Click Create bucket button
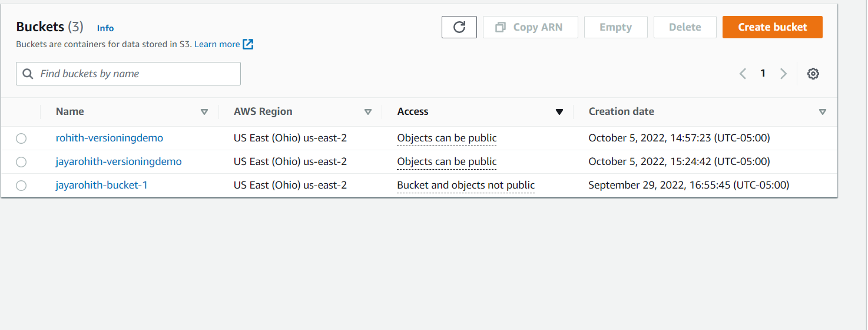868x330 pixels. [773, 27]
